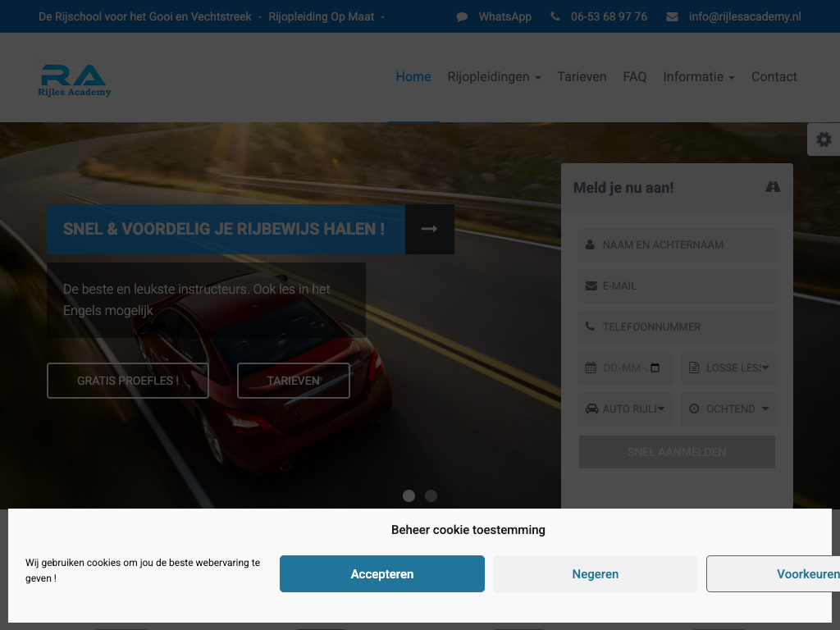Expand the Informatie menu
The image size is (840, 630).
tap(699, 76)
